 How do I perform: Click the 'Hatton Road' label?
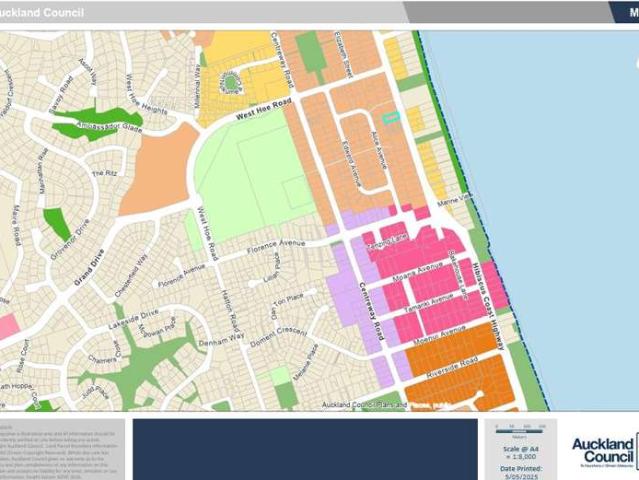tap(229, 311)
